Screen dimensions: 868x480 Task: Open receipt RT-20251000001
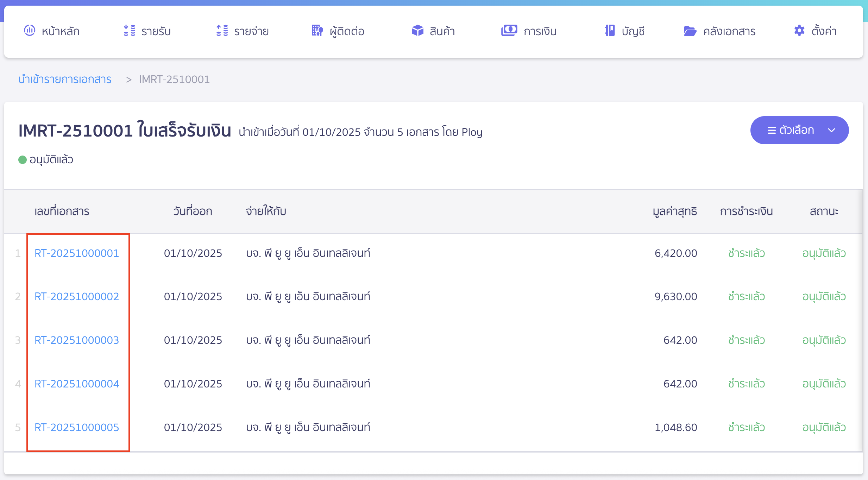click(76, 253)
